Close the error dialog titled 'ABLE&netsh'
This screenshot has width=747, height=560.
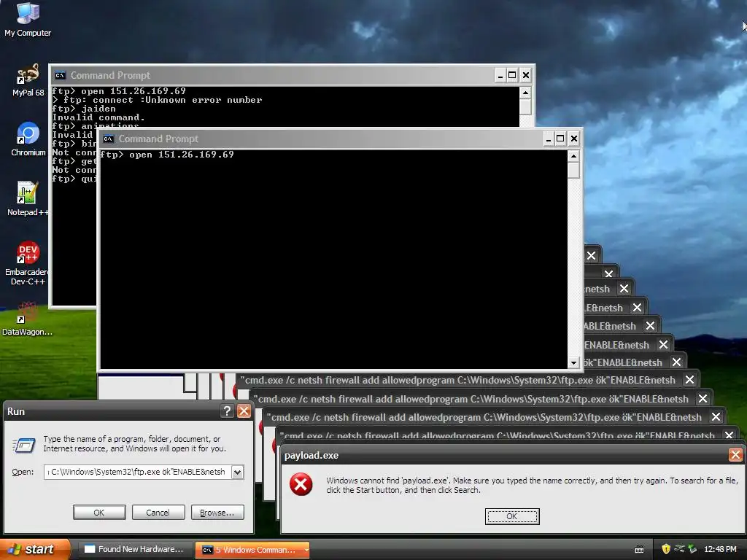tap(650, 326)
